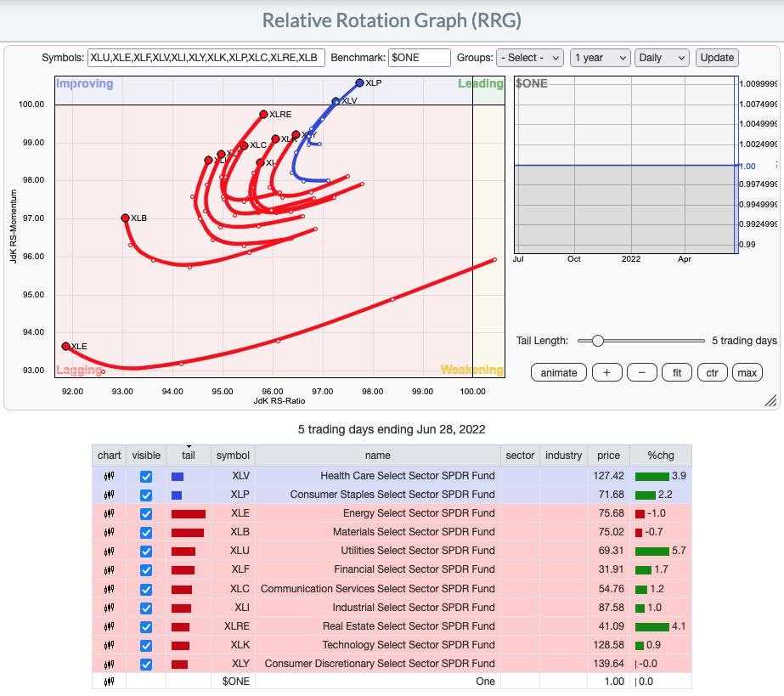Uncheck visible checkbox for XLP

[146, 495]
